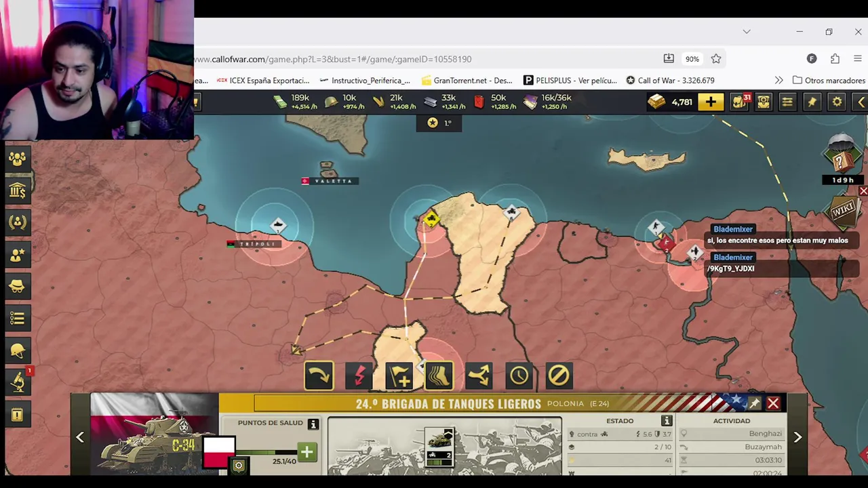The width and height of the screenshot is (868, 488).
Task: Bookmark this page with star icon
Action: (x=716, y=59)
